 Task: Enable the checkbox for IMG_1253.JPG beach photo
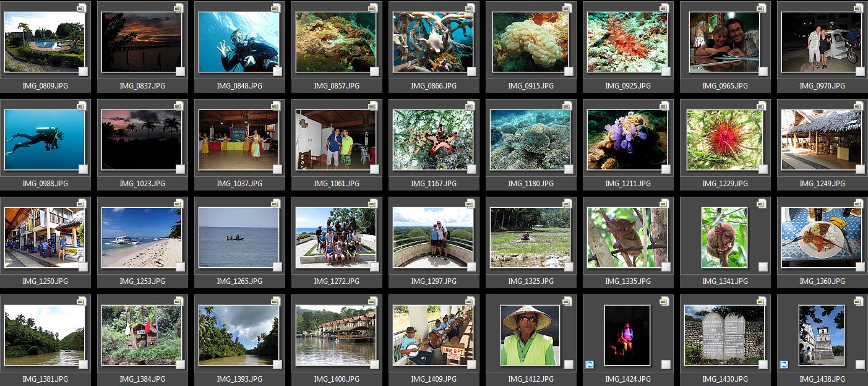180,267
